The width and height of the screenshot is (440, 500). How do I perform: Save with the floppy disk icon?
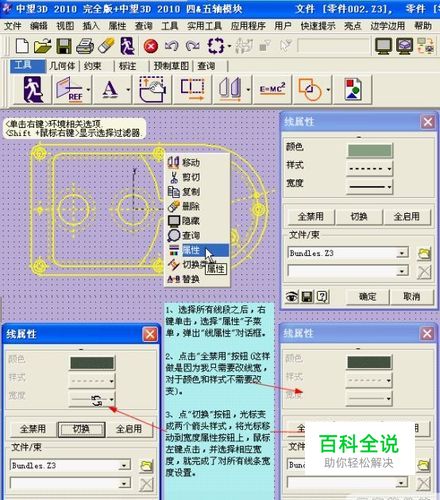64,46
